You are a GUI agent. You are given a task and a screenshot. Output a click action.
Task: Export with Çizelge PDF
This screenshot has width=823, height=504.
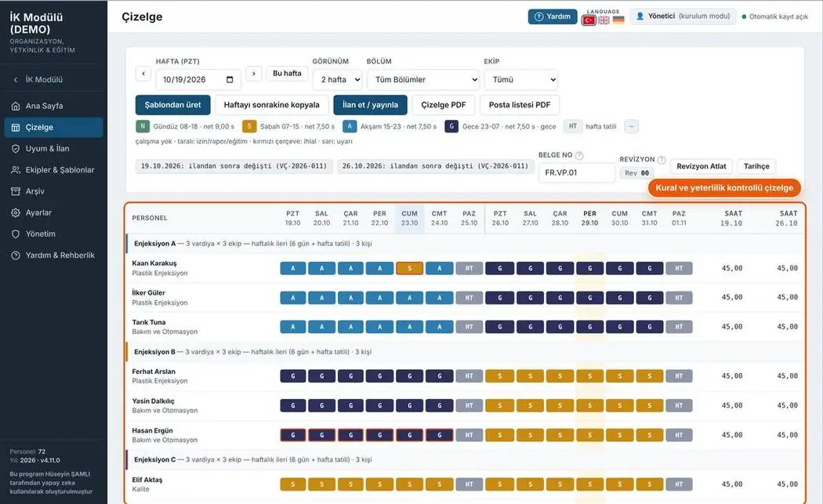[444, 105]
